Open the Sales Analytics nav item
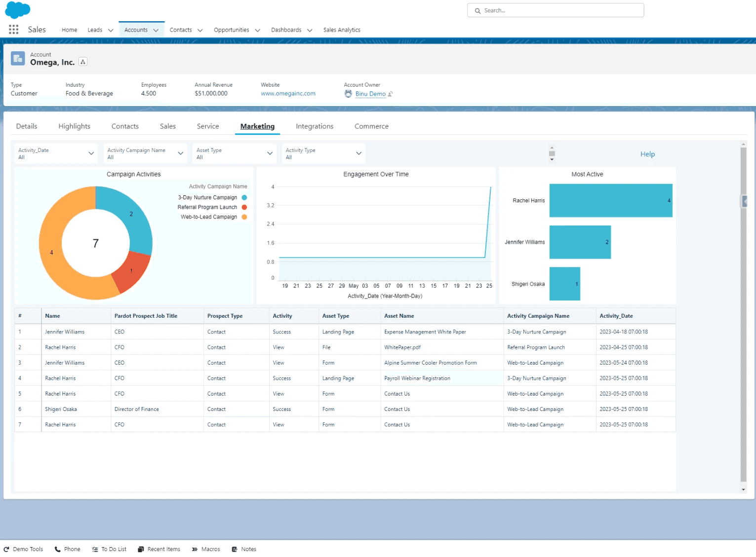The width and height of the screenshot is (756, 557). click(x=342, y=30)
